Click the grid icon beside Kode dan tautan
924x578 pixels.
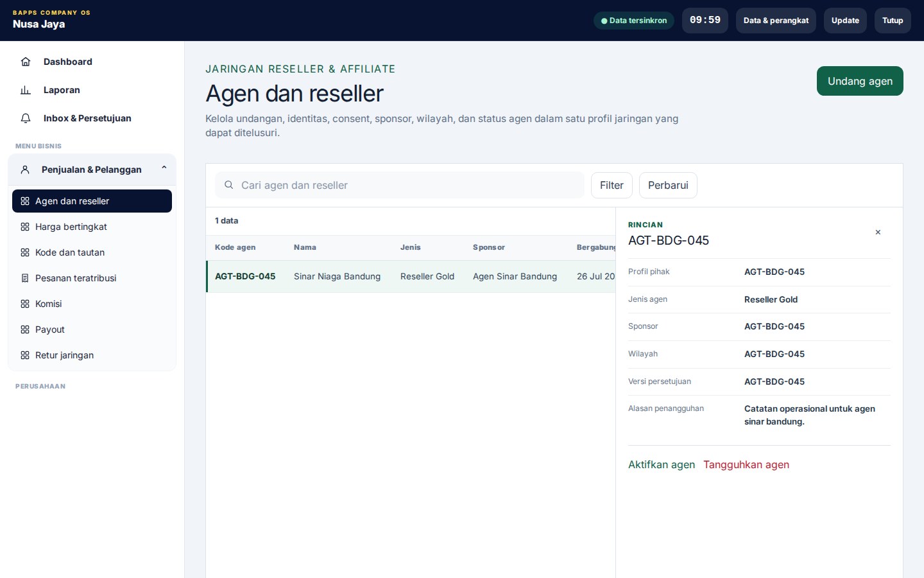(x=25, y=252)
